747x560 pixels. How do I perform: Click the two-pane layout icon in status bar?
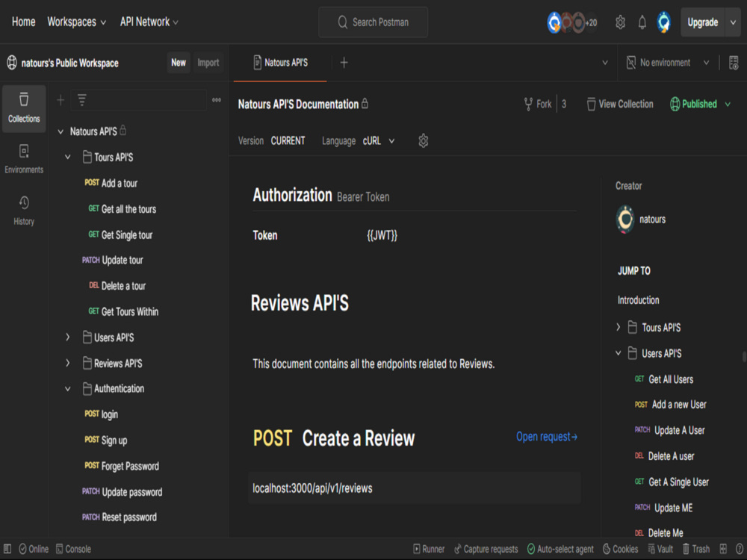click(723, 549)
